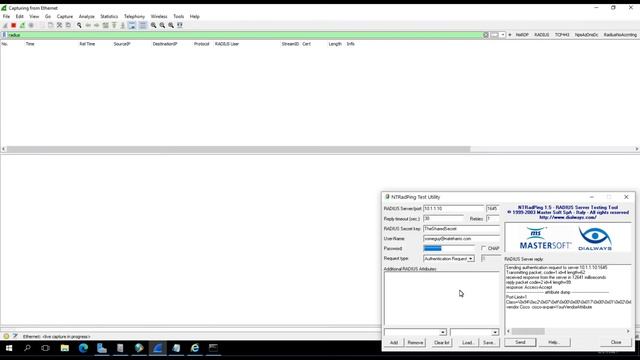
Task: Apply the display filter arrow button
Action: [494, 35]
